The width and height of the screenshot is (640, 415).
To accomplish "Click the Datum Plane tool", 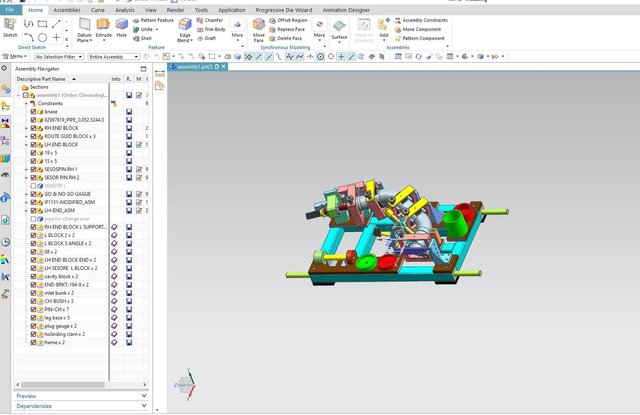I will [84, 29].
